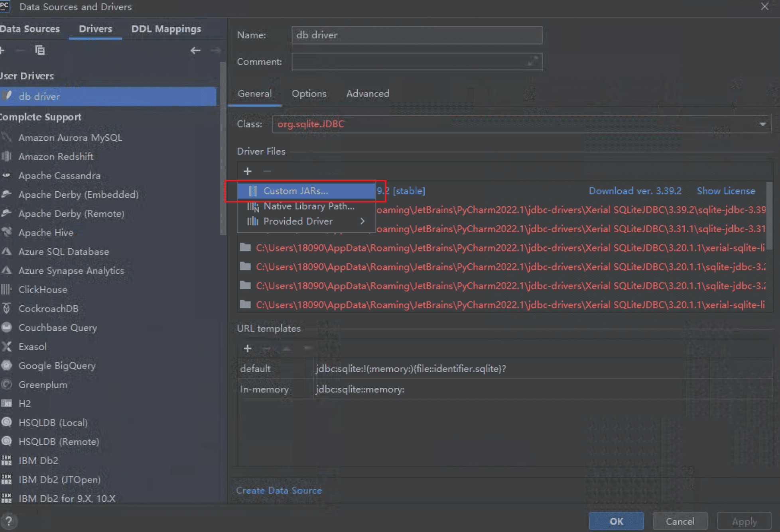Expand the Provided Driver submenu arrow

362,221
